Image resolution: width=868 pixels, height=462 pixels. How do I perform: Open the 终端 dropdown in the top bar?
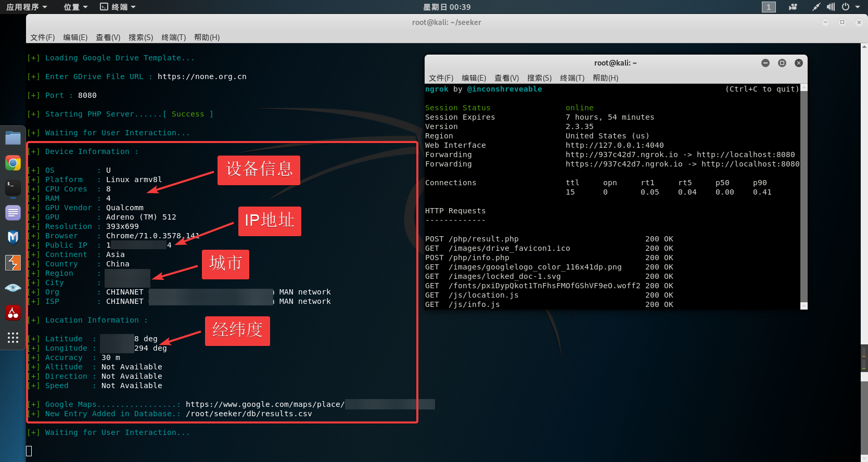point(118,7)
